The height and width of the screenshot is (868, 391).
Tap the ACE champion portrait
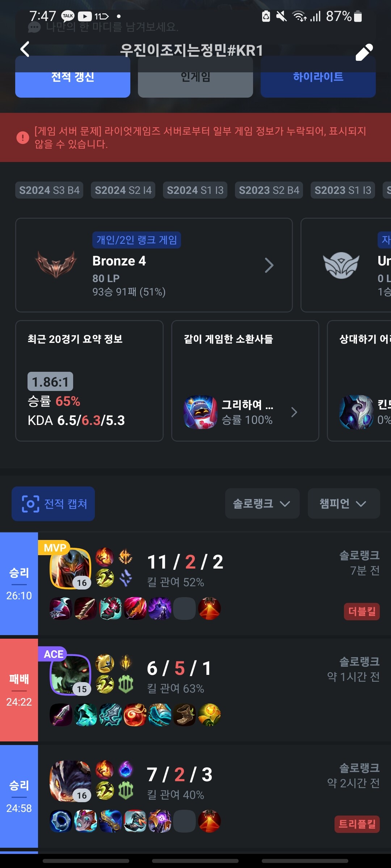point(71,675)
